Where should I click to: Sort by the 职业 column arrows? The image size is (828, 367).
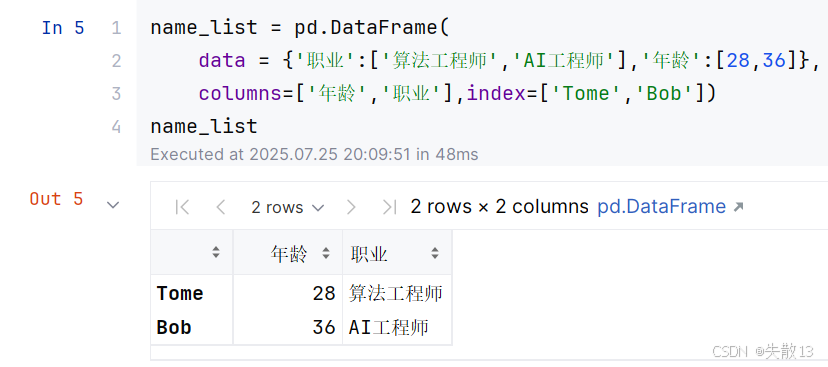(x=435, y=253)
